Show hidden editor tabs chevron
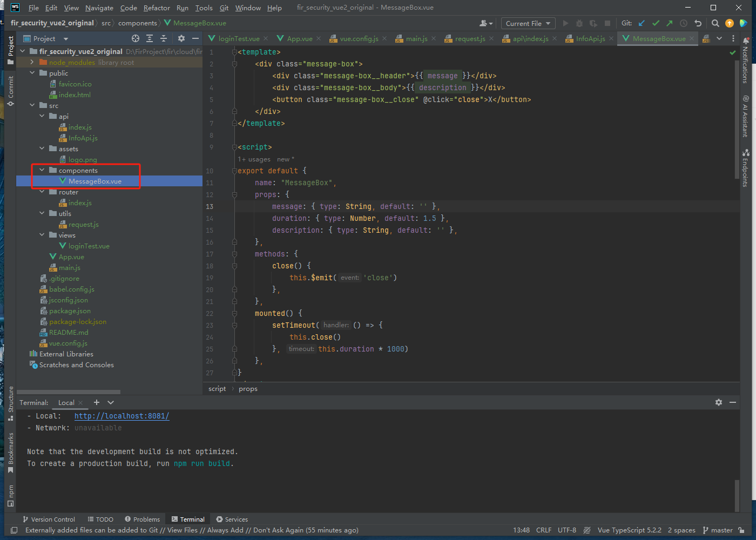 pyautogui.click(x=719, y=38)
